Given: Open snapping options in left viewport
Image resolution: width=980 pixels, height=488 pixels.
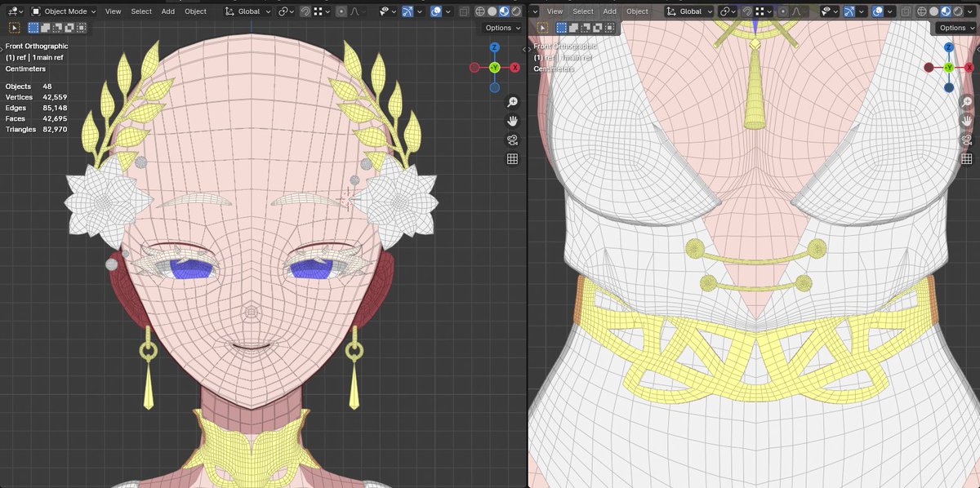Looking at the screenshot, I should click(x=322, y=11).
